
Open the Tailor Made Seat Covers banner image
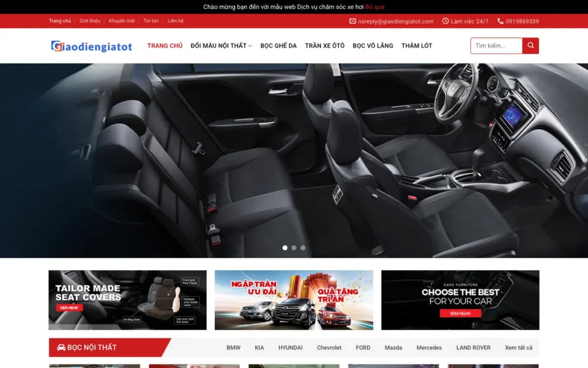pyautogui.click(x=128, y=300)
